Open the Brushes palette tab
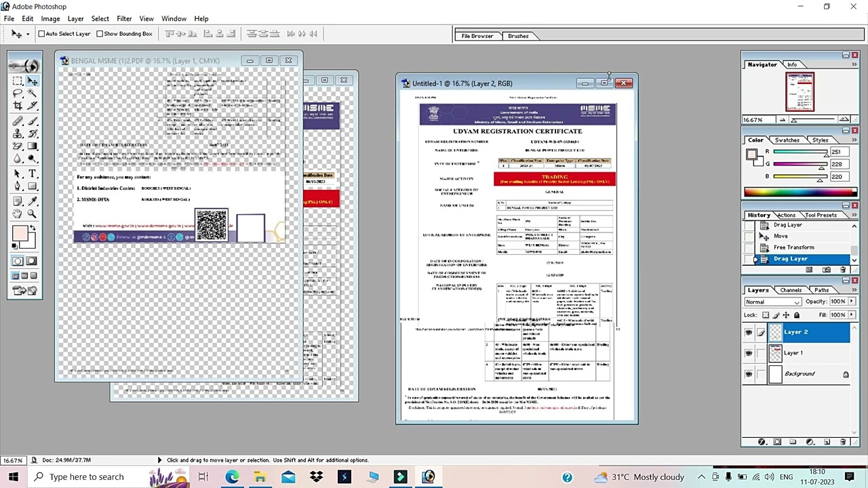Screen dimensions: 868x488 pos(518,36)
